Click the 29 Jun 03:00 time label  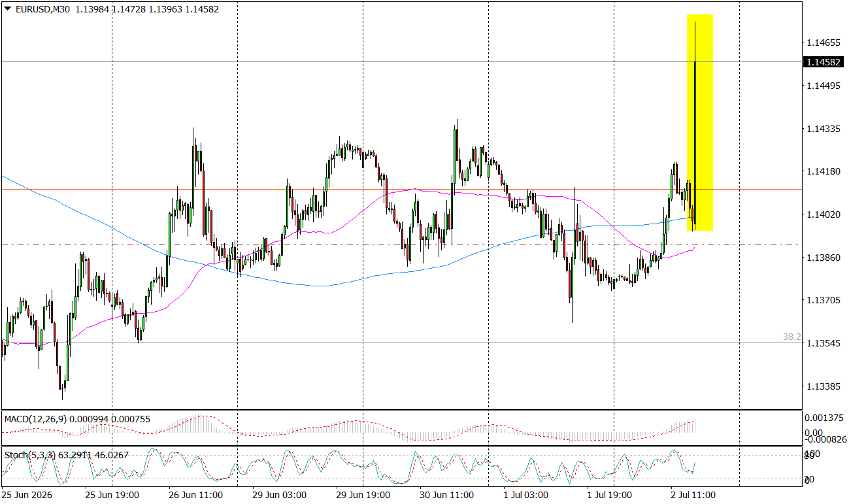280,496
